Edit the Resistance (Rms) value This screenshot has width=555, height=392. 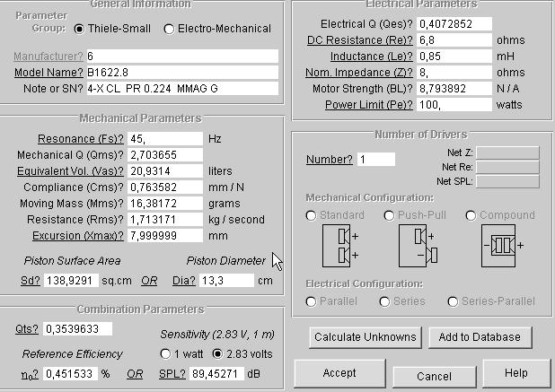click(x=165, y=220)
